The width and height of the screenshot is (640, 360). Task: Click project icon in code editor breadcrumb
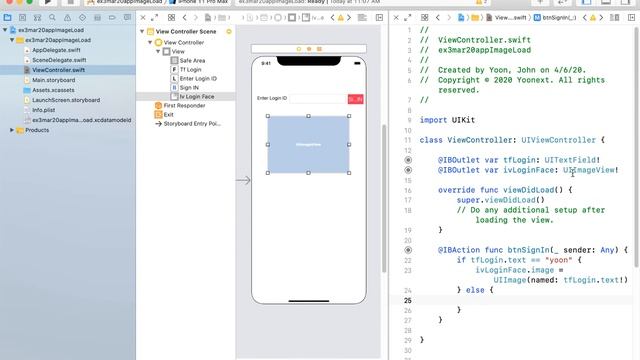(x=461, y=18)
